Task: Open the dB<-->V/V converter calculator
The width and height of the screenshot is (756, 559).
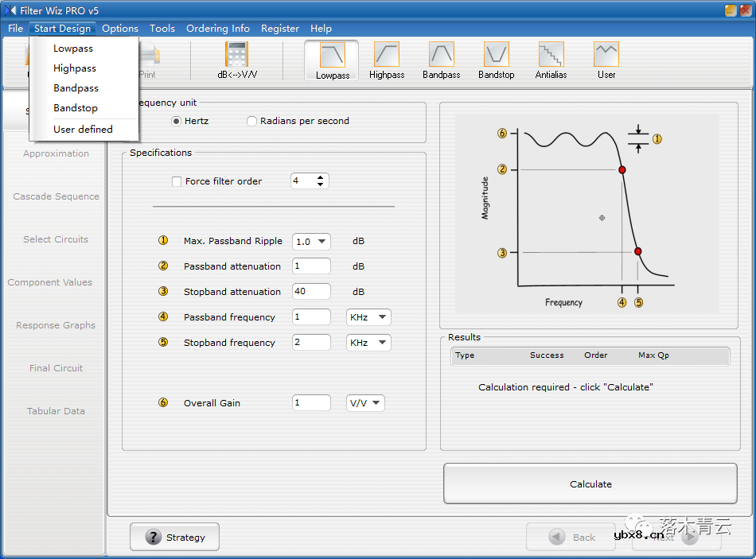Action: [237, 60]
